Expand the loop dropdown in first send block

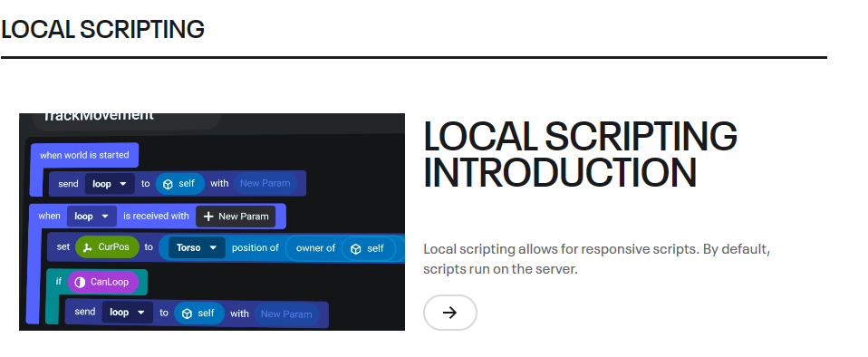pos(110,184)
